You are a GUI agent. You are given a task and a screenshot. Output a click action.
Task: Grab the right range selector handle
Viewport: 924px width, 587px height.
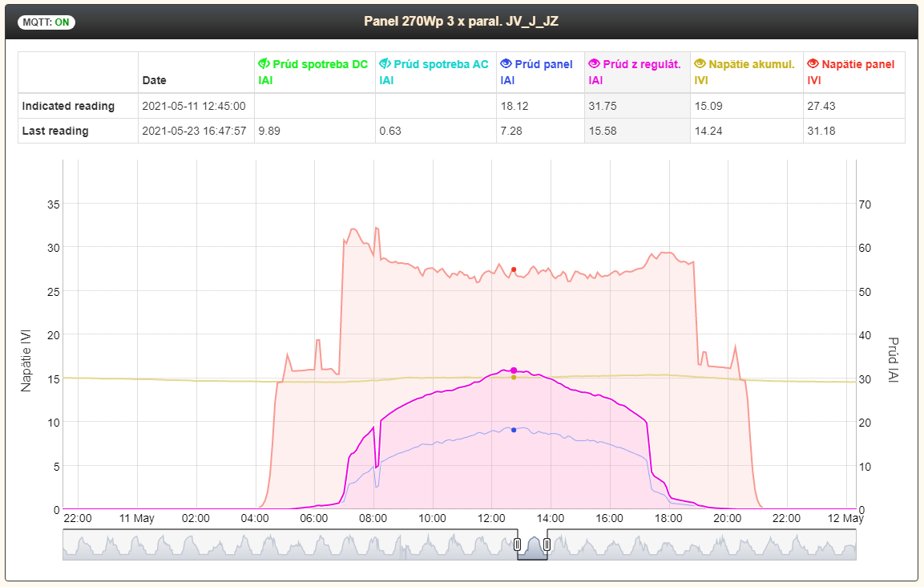547,544
